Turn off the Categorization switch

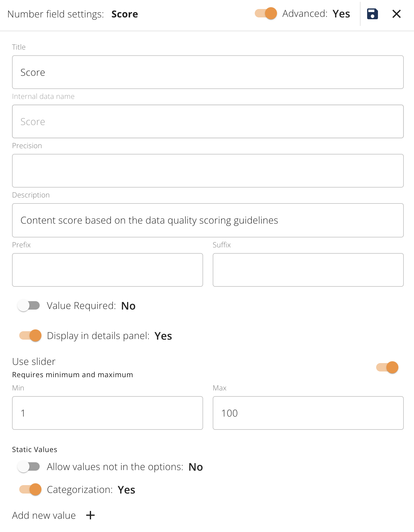[30, 489]
